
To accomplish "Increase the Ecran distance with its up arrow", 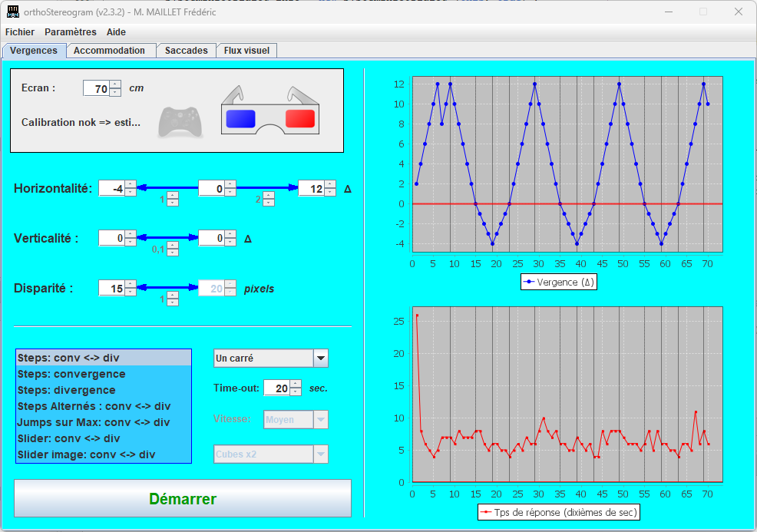I will (115, 84).
